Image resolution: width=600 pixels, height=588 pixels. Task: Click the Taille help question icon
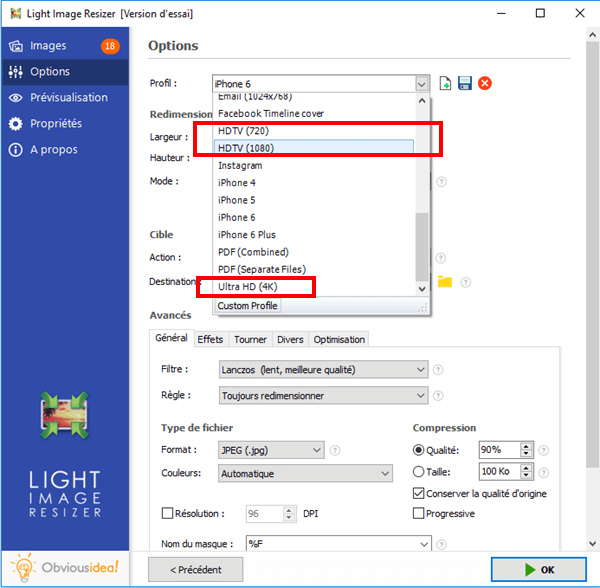pos(543,473)
